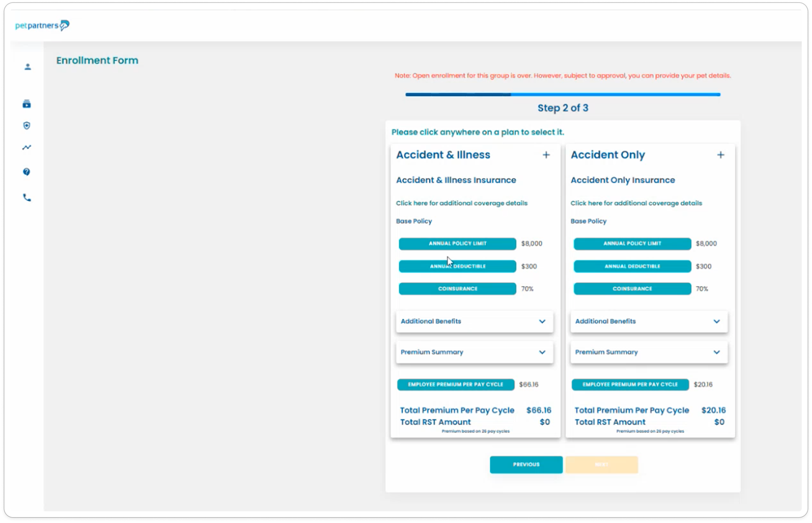Open the briefcase sidebar icon
This screenshot has height=523, width=812.
[27, 104]
